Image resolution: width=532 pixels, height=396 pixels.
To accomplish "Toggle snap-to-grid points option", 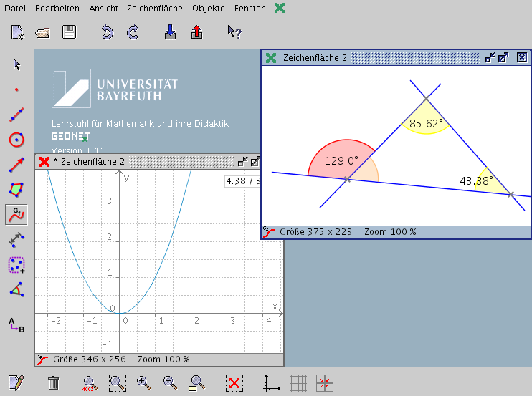I will tap(325, 383).
